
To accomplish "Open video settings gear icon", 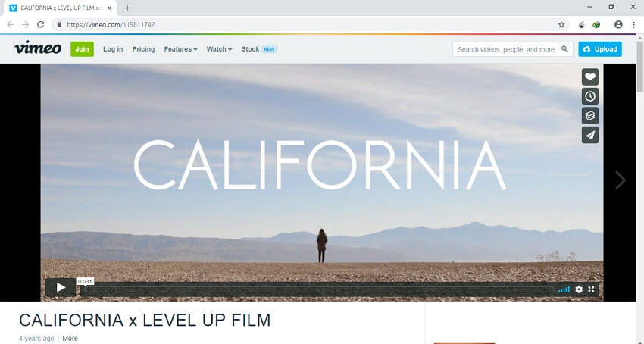I will pos(579,289).
